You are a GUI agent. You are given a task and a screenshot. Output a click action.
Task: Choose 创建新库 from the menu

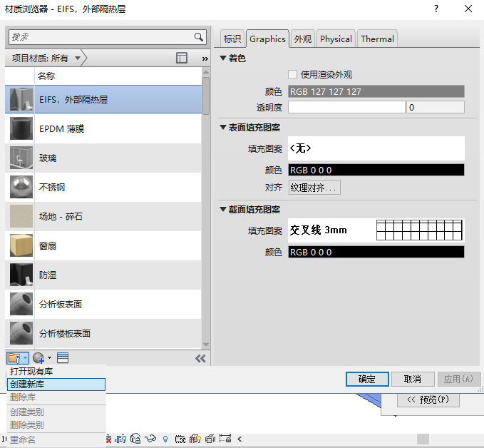56,385
